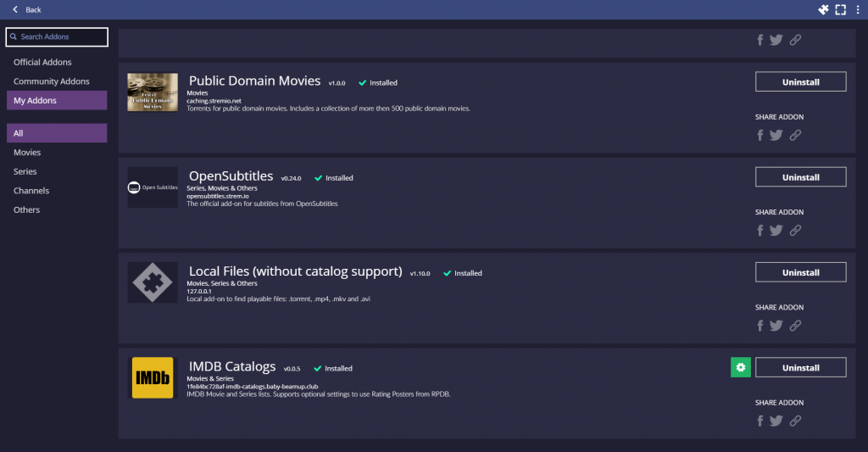Filter addons by Channels

click(57, 191)
